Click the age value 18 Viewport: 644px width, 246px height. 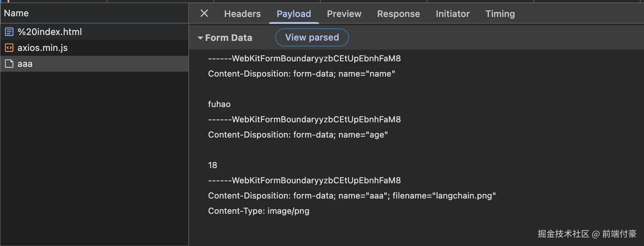click(x=213, y=165)
